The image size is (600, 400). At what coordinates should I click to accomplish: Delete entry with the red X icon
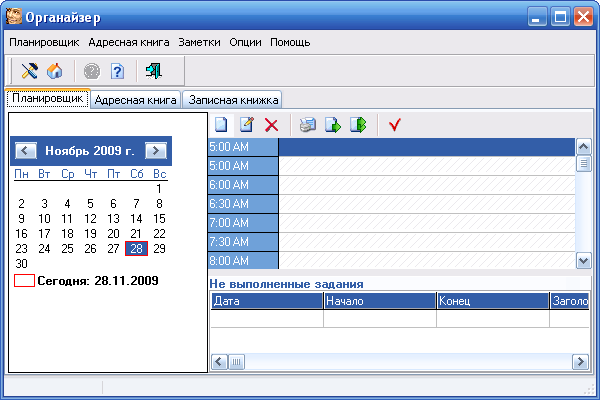pyautogui.click(x=271, y=125)
